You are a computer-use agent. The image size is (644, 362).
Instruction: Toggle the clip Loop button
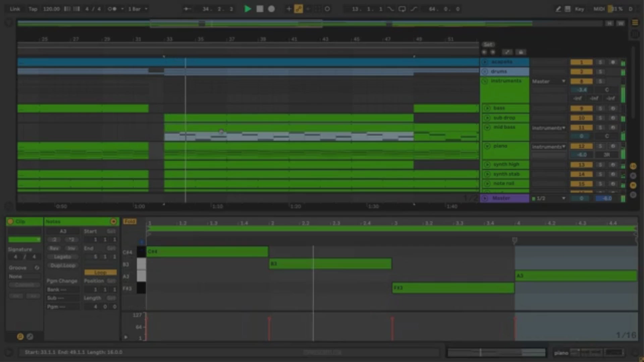(x=100, y=273)
